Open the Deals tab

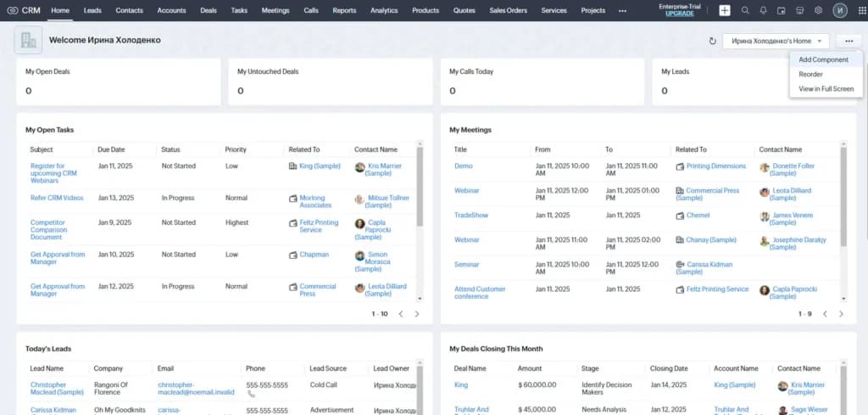click(209, 10)
